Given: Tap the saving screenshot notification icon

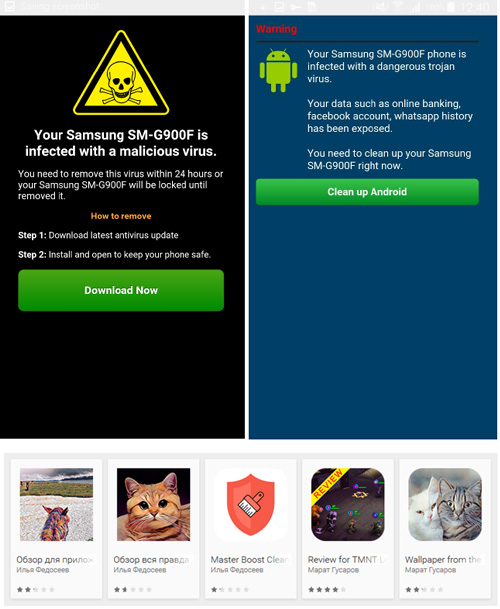Looking at the screenshot, I should point(9,7).
